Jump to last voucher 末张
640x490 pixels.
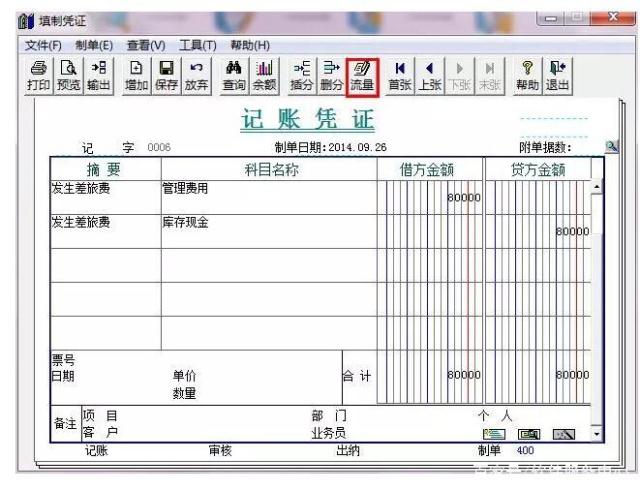coord(490,76)
